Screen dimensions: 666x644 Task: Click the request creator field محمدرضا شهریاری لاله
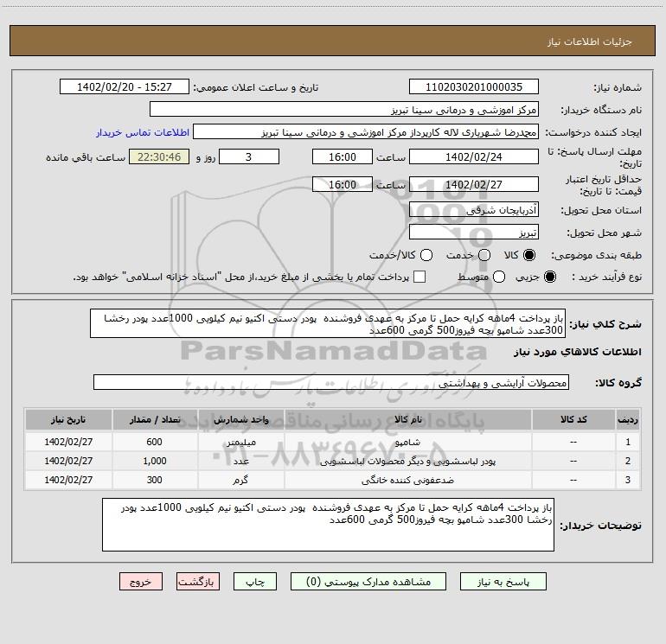click(x=366, y=131)
